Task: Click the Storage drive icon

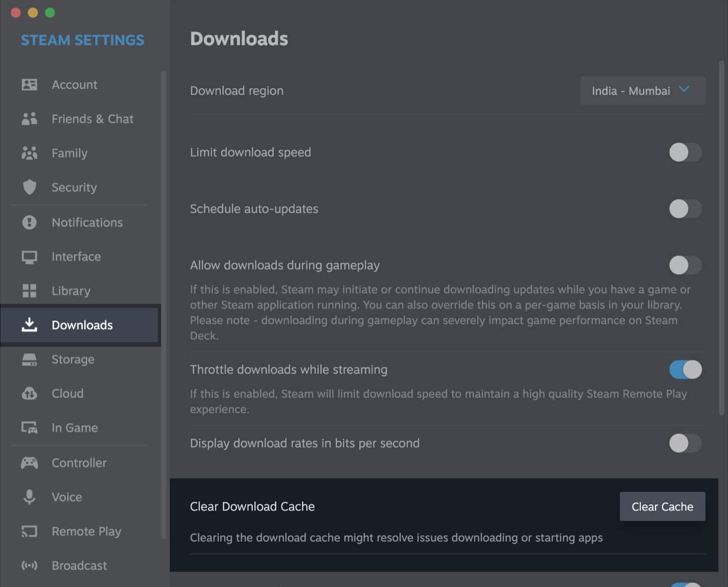Action: tap(29, 360)
